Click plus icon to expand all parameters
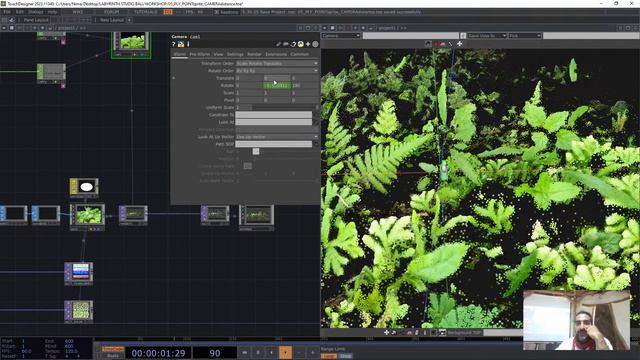Image resolution: width=640 pixels, height=360 pixels. [308, 44]
